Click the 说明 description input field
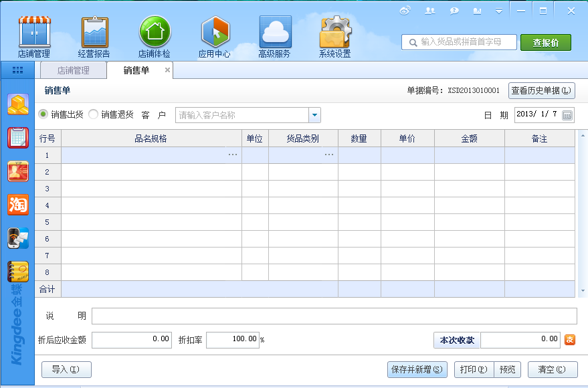The height and width of the screenshot is (388, 588). click(334, 316)
